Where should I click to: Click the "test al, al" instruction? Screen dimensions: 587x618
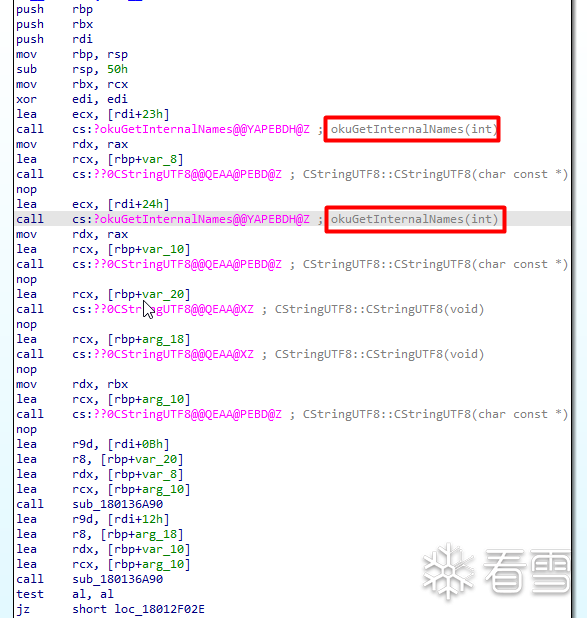pos(65,594)
